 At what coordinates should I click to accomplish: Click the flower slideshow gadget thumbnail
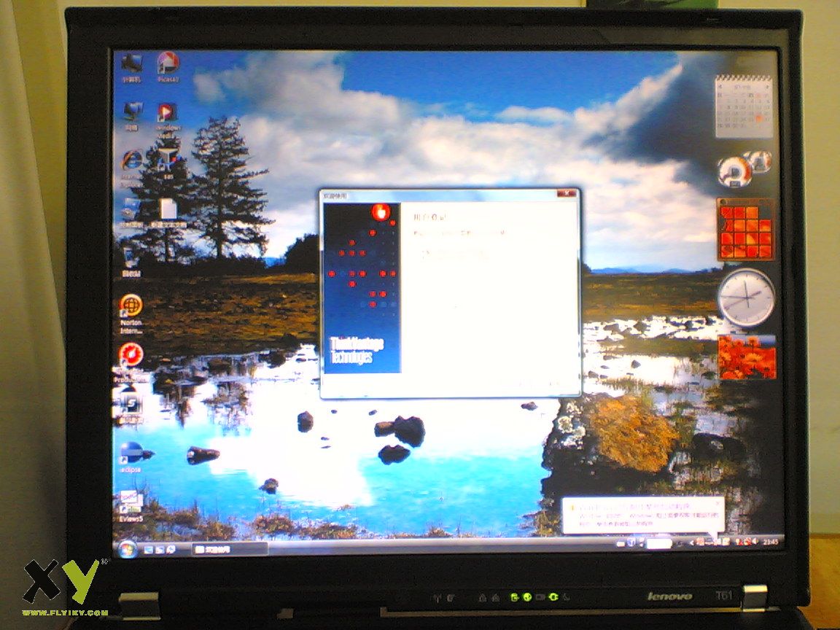tap(747, 357)
